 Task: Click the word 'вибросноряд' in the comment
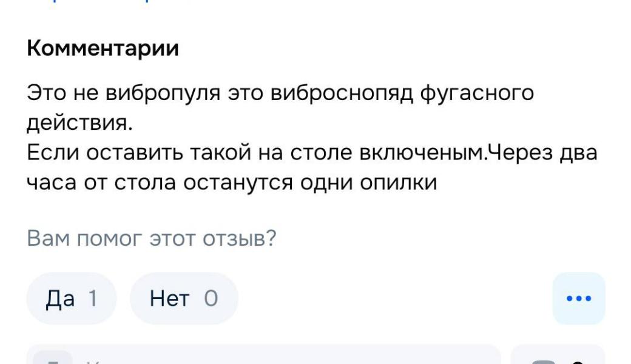(342, 93)
